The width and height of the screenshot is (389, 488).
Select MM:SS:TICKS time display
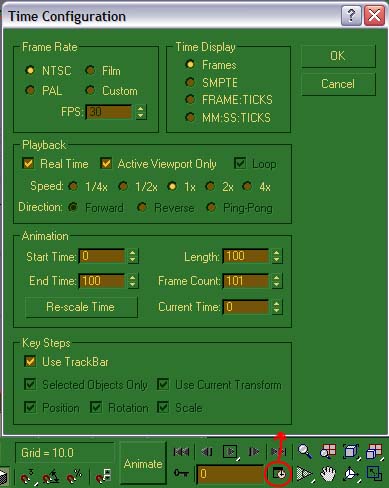190,117
